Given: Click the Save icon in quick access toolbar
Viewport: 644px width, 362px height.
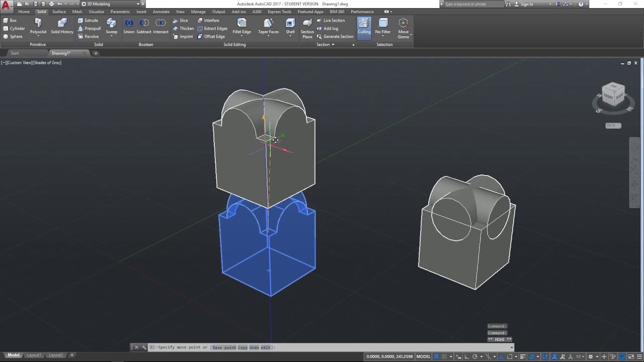Looking at the screenshot, I should pyautogui.click(x=36, y=4).
